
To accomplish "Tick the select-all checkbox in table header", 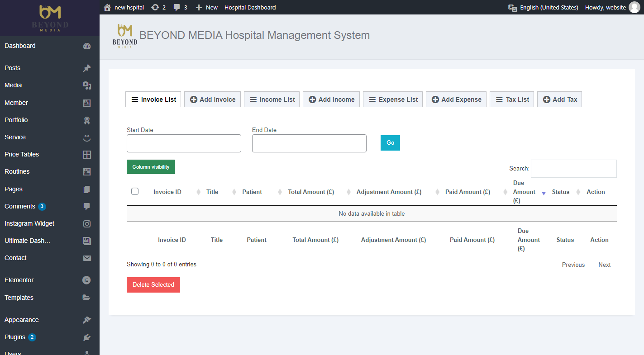I will 135,191.
